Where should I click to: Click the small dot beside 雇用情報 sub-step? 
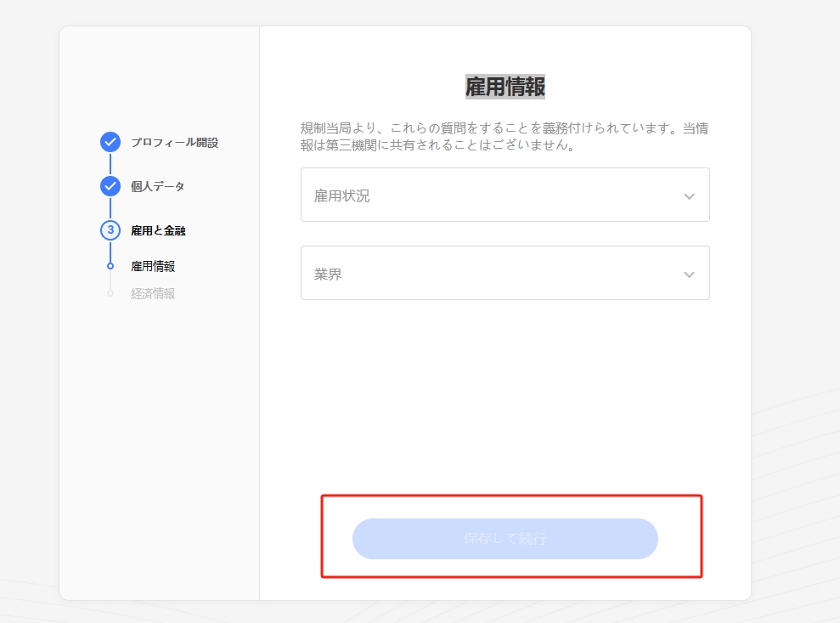coord(110,266)
